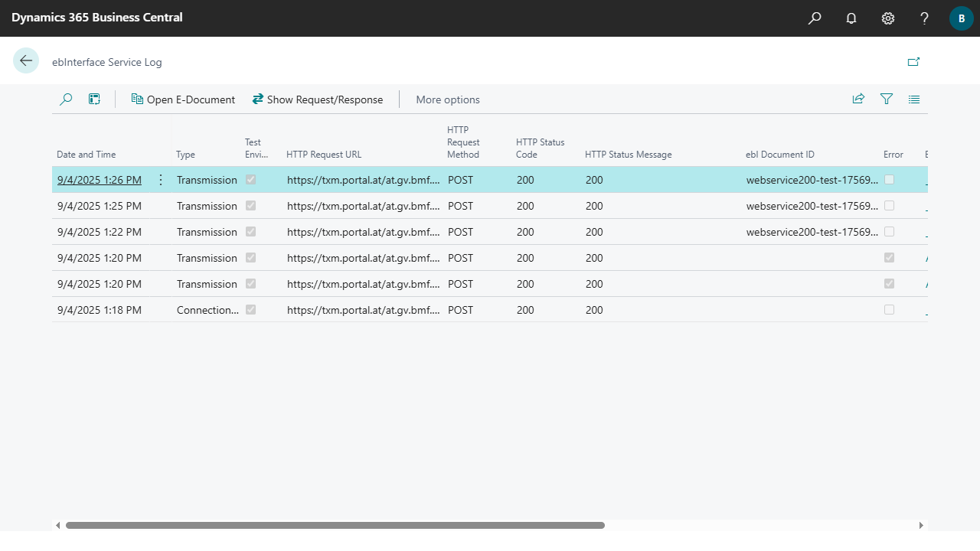Click Open E-Document action

coord(183,99)
